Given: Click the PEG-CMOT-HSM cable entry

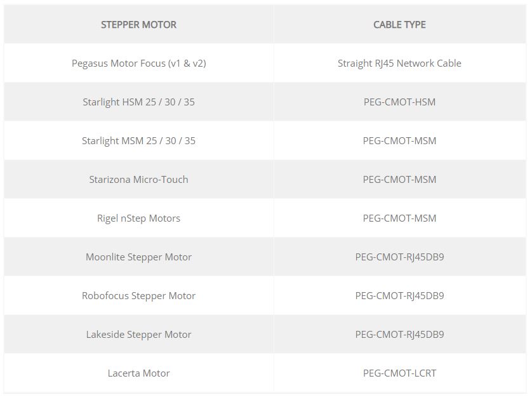Looking at the screenshot, I should click(399, 102).
